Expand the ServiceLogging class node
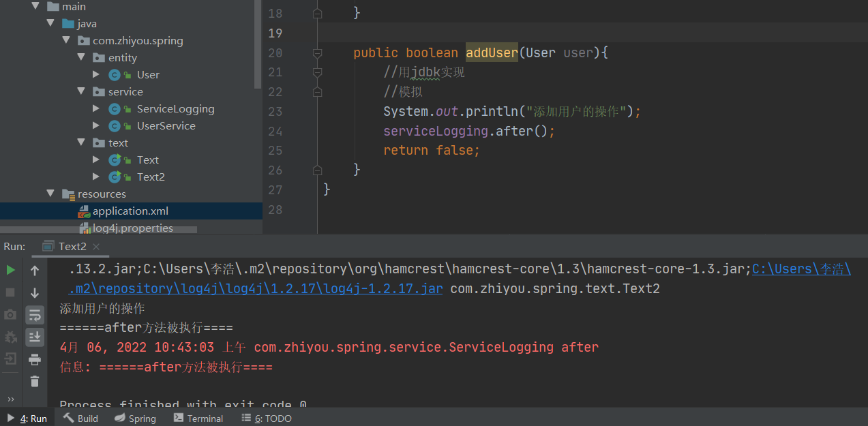The image size is (868, 426). (97, 108)
